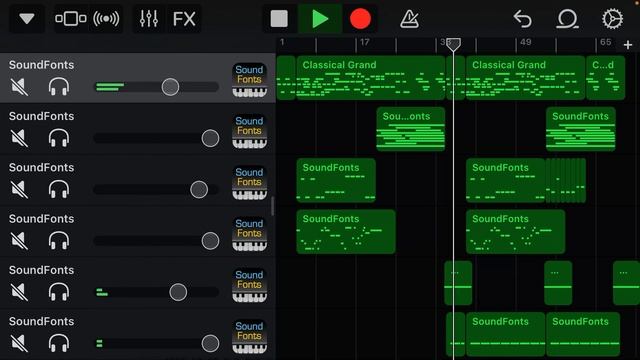Viewport: 640px width, 360px height.
Task: Open the song browser dropdown triangle
Action: [x=27, y=19]
